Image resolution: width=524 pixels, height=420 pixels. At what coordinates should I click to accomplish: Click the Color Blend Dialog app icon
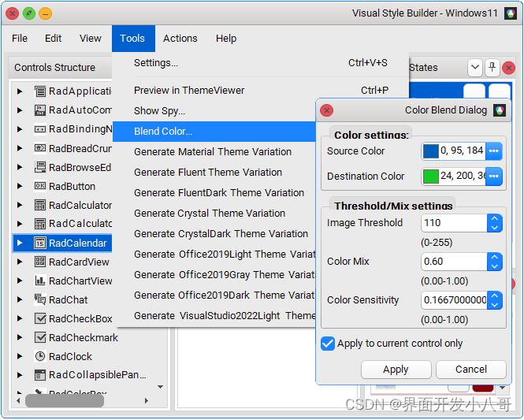(x=500, y=110)
